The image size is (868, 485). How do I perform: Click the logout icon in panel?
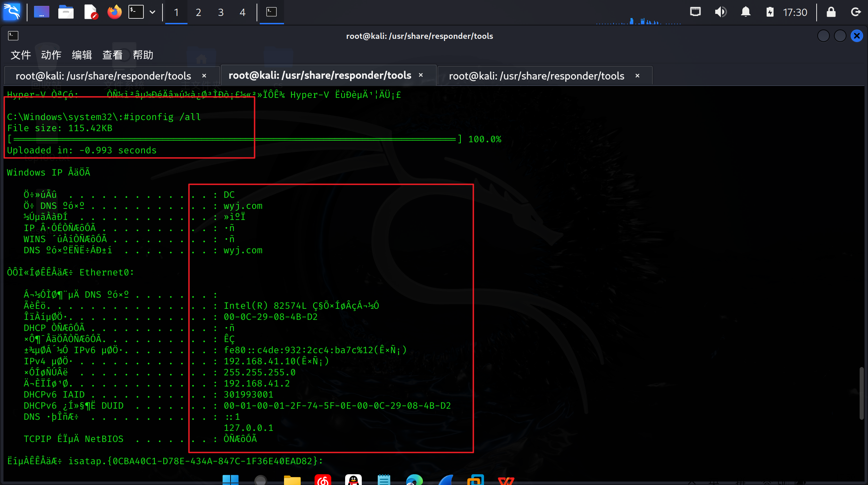856,12
